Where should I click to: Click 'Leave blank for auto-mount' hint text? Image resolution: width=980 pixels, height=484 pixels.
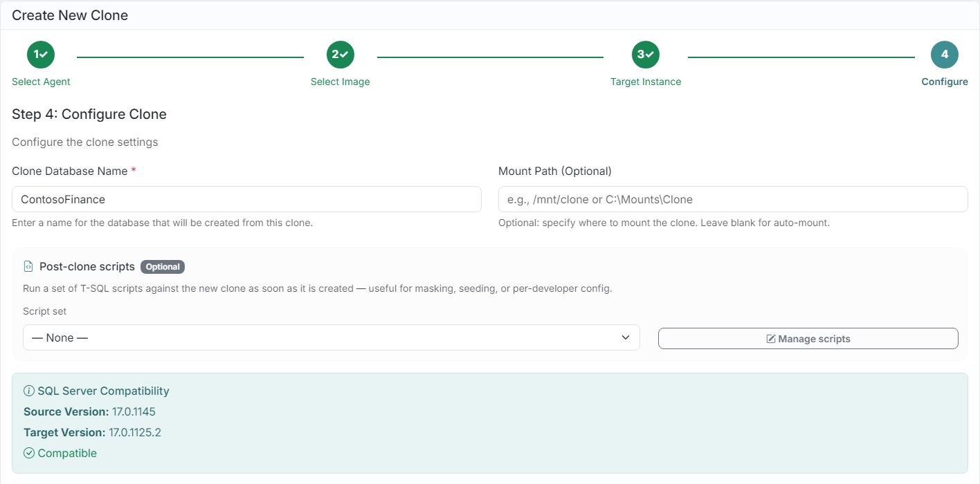763,223
